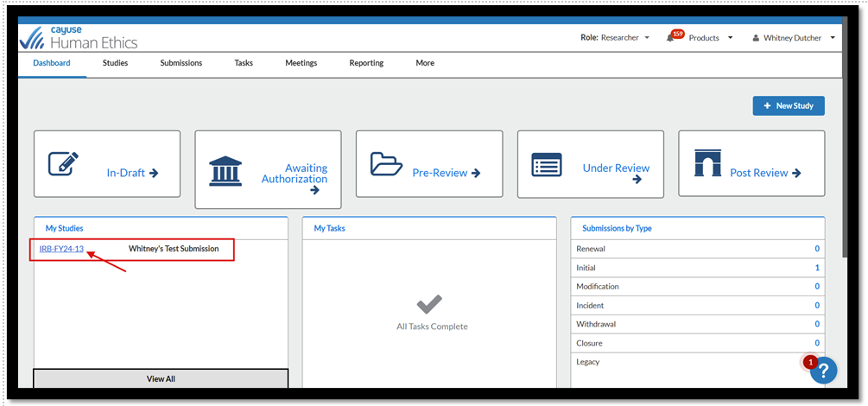Screen dimensions: 868x406
Task: Open the Products dropdown menu
Action: pos(710,38)
